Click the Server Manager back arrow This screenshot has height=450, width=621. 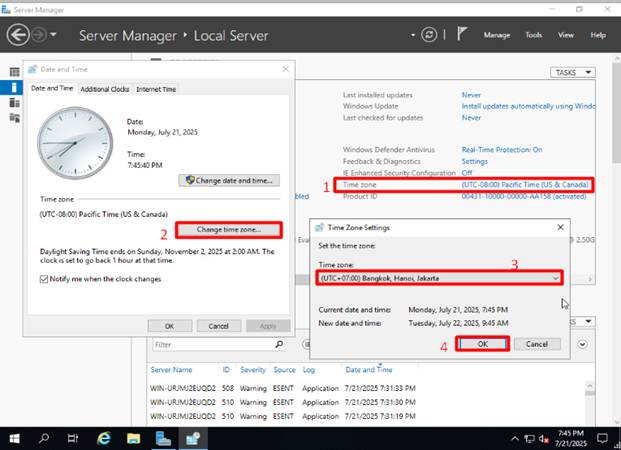[17, 35]
